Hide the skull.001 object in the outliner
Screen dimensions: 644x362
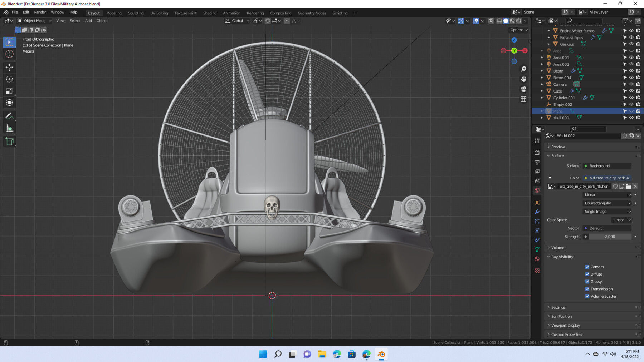point(631,118)
